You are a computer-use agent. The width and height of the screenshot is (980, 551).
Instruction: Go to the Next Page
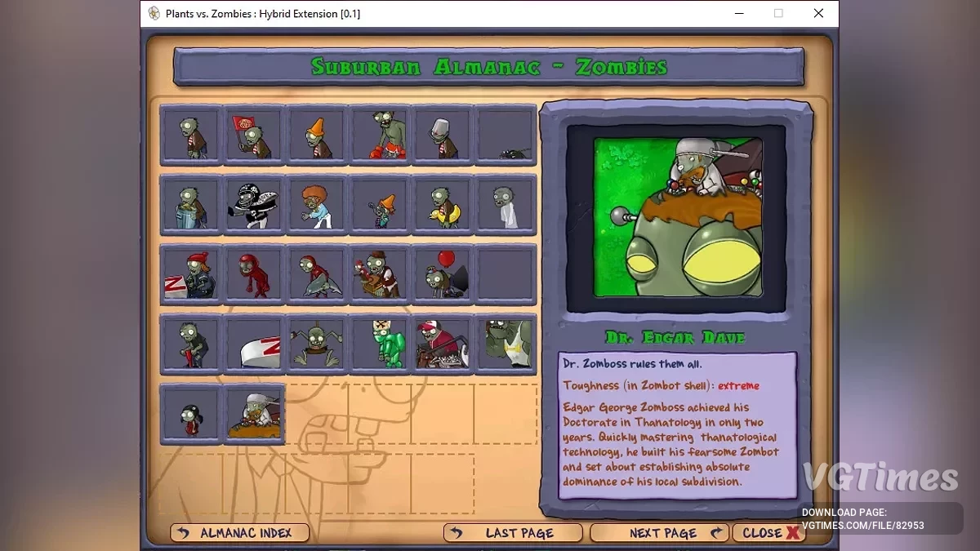click(x=659, y=533)
